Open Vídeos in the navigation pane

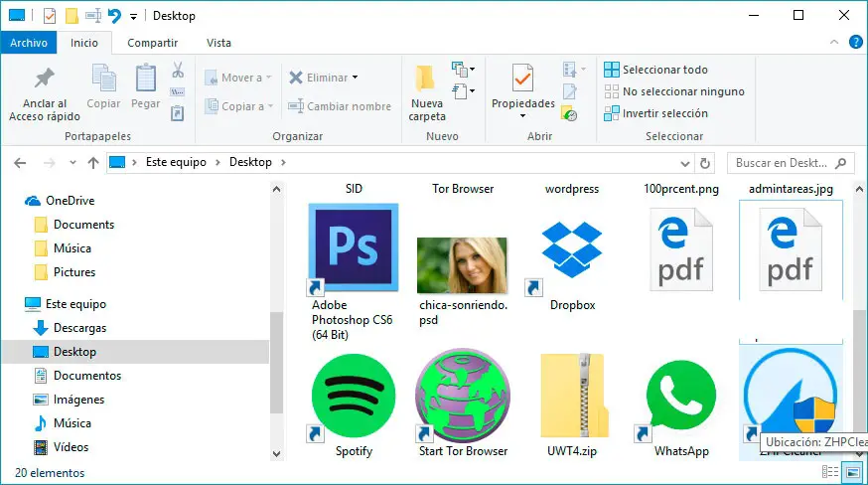point(61,447)
